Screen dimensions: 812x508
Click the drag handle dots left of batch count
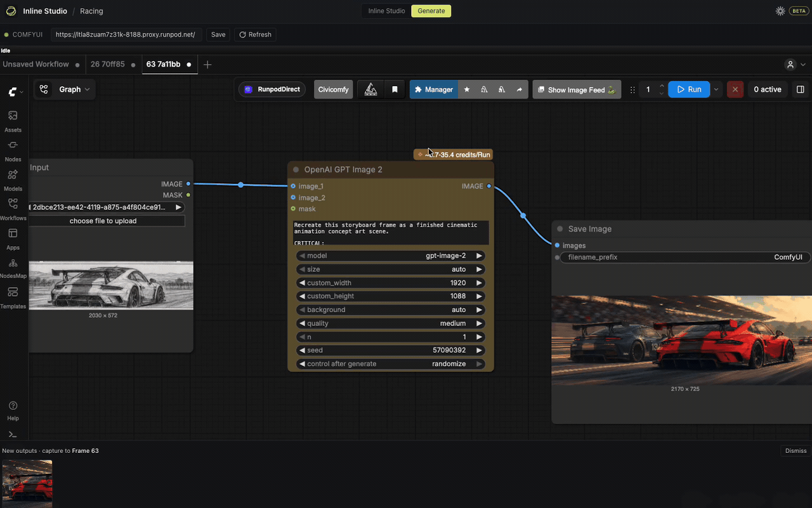point(632,89)
